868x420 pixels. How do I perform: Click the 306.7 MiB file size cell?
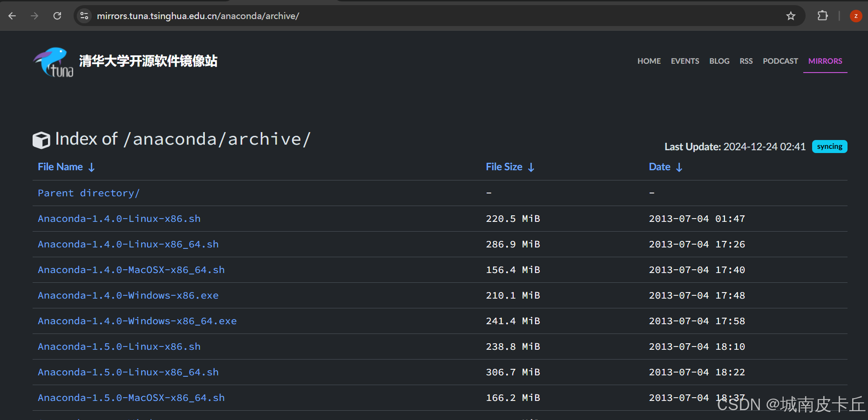click(x=513, y=372)
